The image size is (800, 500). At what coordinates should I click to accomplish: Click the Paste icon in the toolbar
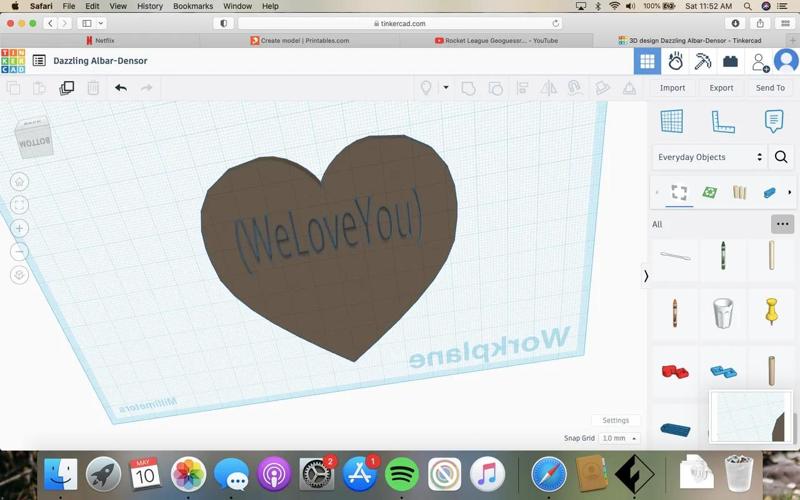(x=40, y=88)
